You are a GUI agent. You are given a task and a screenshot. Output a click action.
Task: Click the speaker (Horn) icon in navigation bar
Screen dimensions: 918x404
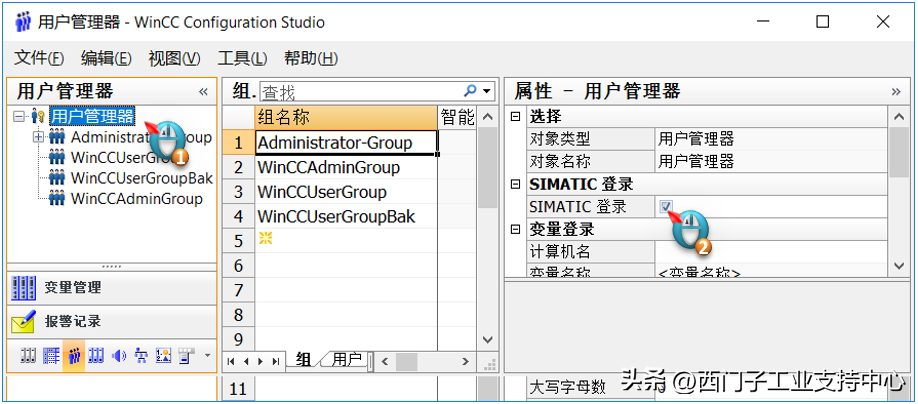click(x=118, y=356)
